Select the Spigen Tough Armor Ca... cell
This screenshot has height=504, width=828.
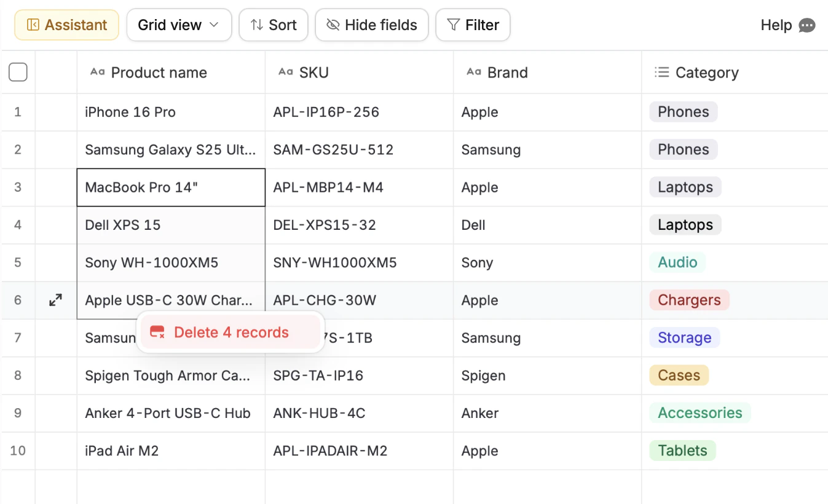click(x=171, y=376)
